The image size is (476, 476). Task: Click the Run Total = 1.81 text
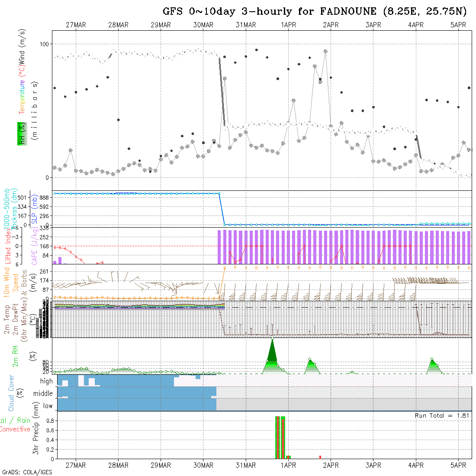click(x=442, y=415)
